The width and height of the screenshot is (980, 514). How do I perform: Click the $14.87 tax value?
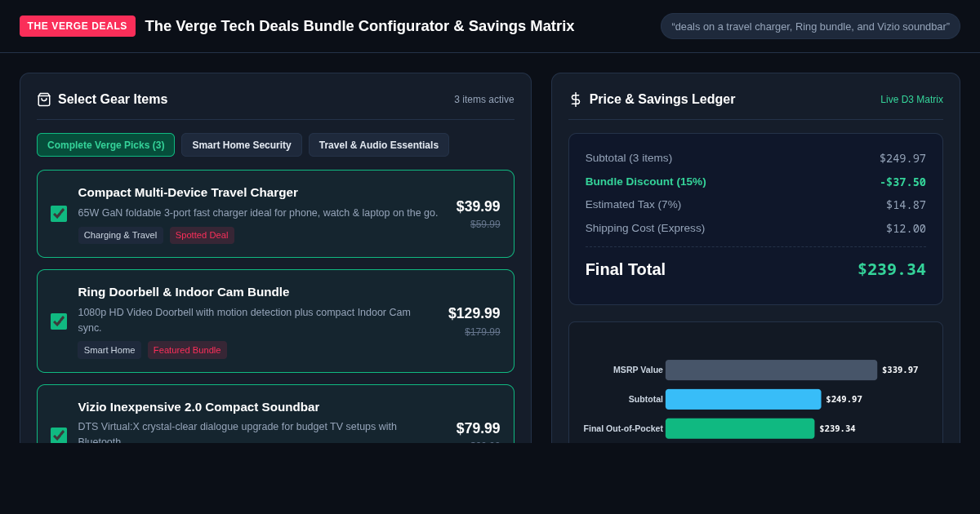906,205
